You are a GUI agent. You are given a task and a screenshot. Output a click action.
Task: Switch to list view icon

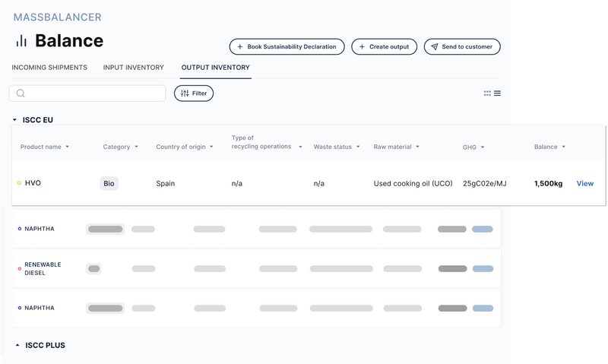click(497, 93)
